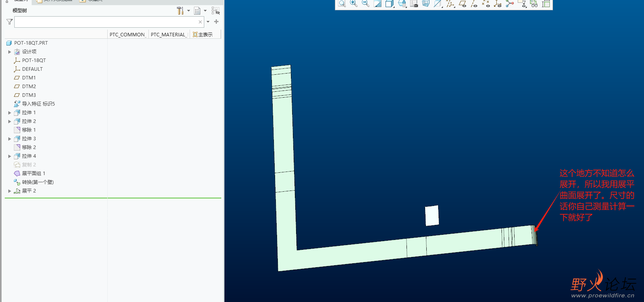
Task: Open the Saved Orientations icon
Action: [x=402, y=4]
